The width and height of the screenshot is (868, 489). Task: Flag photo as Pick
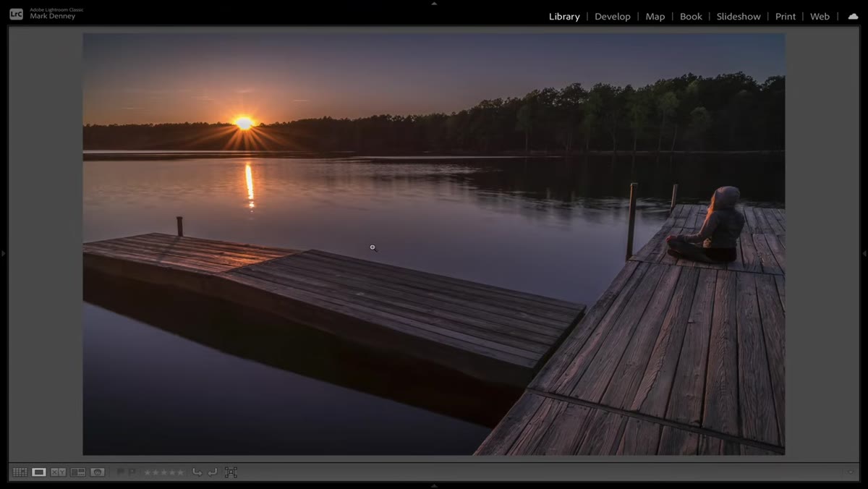(x=121, y=472)
